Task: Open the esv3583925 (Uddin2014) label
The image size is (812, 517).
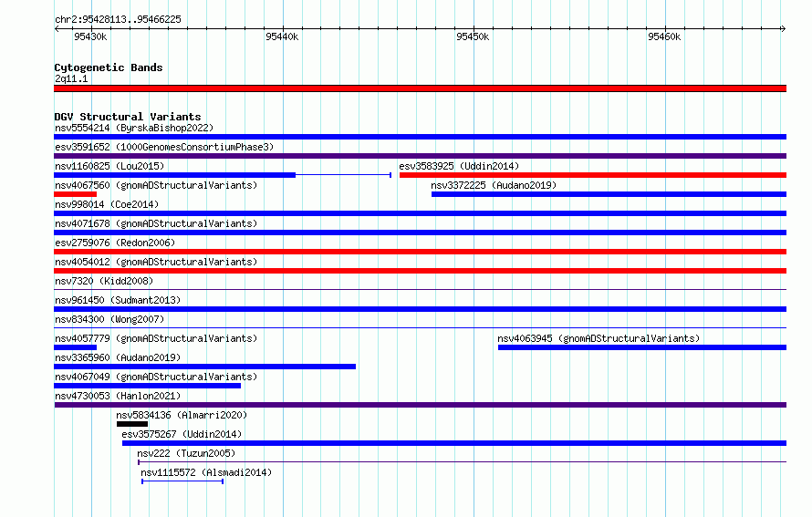Action: (459, 166)
